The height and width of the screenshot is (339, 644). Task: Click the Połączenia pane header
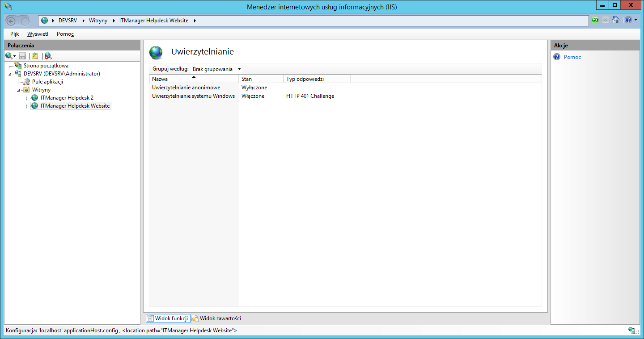[72, 45]
